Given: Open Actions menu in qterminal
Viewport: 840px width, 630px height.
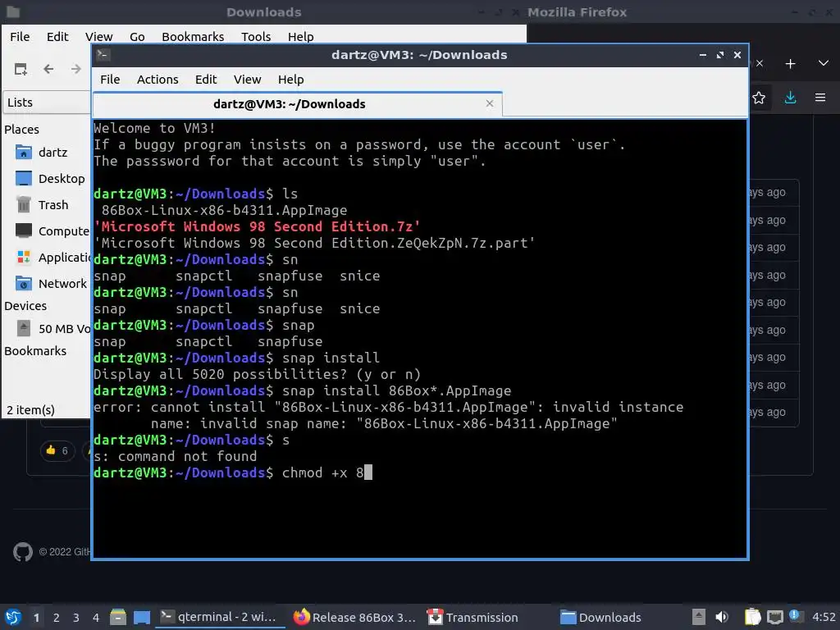Looking at the screenshot, I should pyautogui.click(x=157, y=80).
